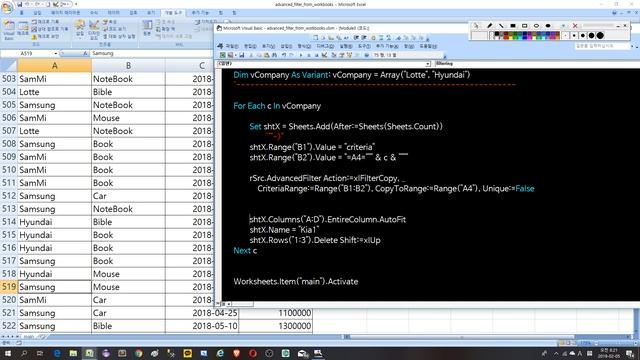Select the filled rectangle drawing tool
Viewport: 640px width, 360px height.
[x=513, y=26]
